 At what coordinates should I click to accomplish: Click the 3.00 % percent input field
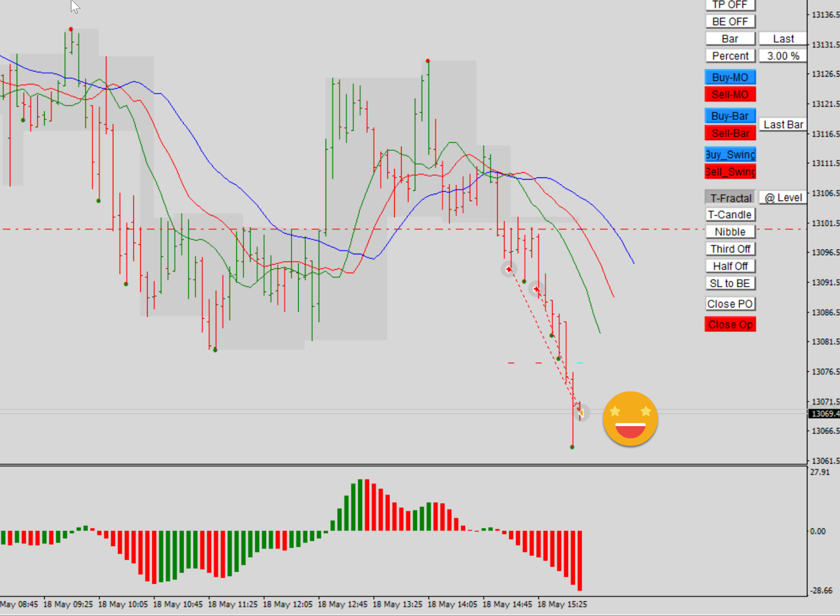pyautogui.click(x=783, y=56)
